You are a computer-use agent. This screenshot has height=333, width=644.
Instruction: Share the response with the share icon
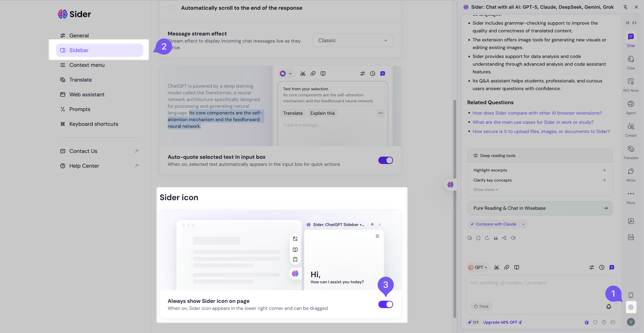504,238
